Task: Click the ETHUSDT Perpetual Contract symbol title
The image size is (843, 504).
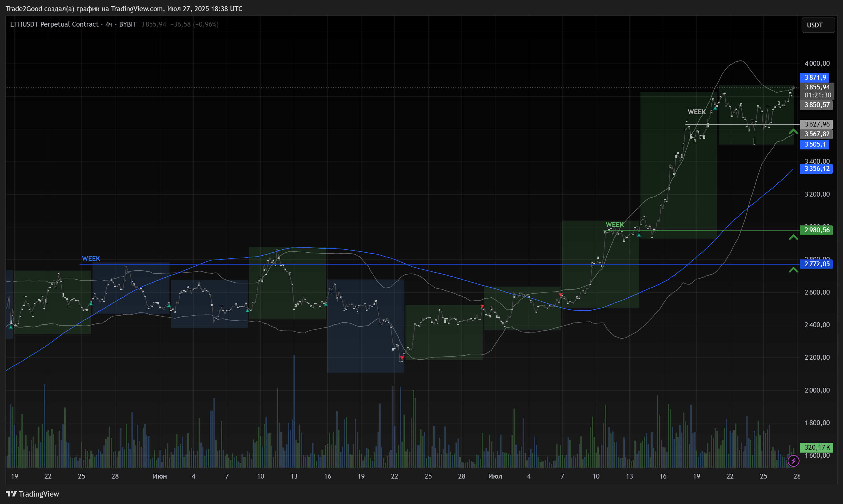Action: pyautogui.click(x=54, y=24)
